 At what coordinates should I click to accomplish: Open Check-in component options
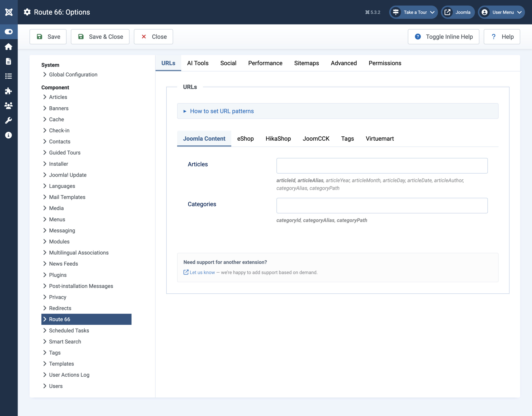[x=59, y=130]
